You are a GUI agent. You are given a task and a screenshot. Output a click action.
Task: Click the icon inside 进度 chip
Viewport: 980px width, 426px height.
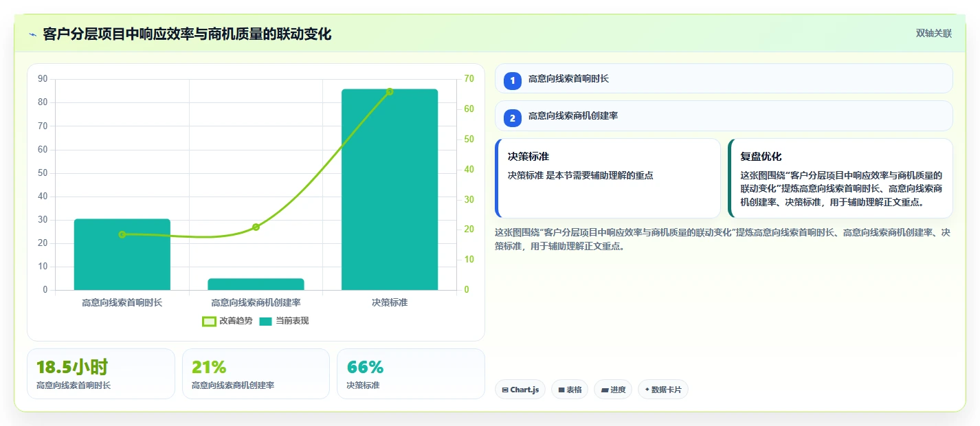604,390
